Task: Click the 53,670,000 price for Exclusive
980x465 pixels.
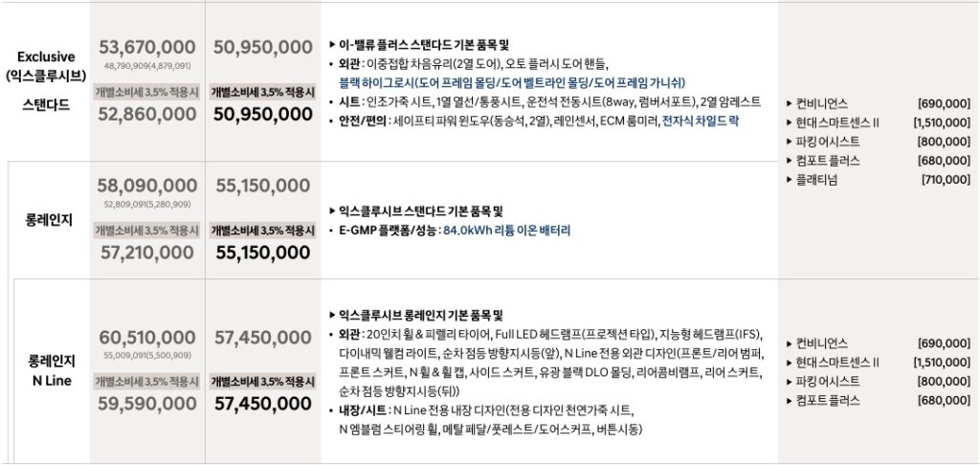Action: click(x=146, y=47)
